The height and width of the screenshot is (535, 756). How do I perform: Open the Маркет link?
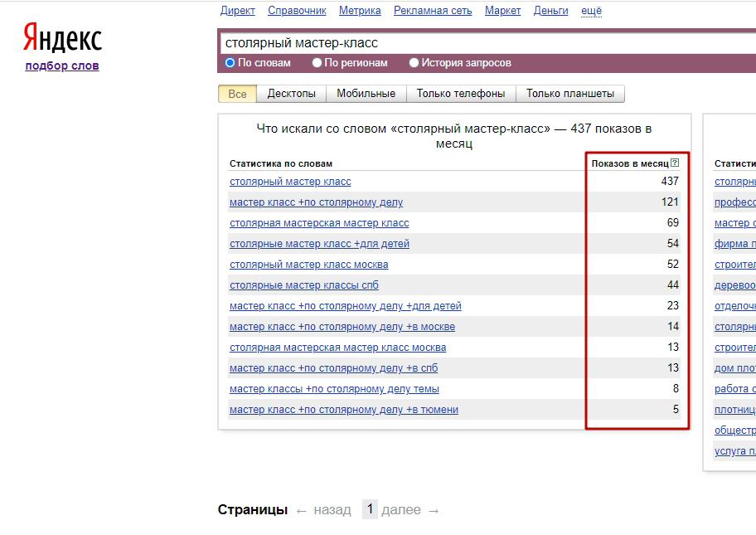tap(503, 11)
